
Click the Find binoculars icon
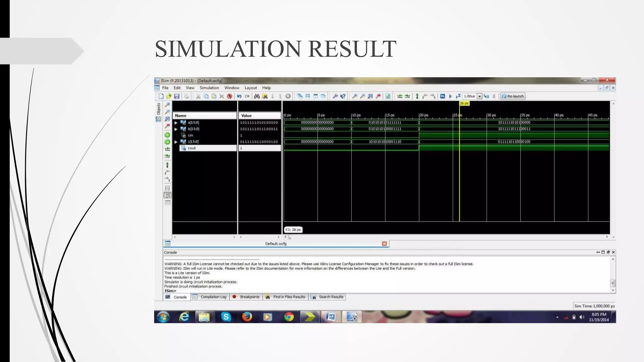(257, 96)
